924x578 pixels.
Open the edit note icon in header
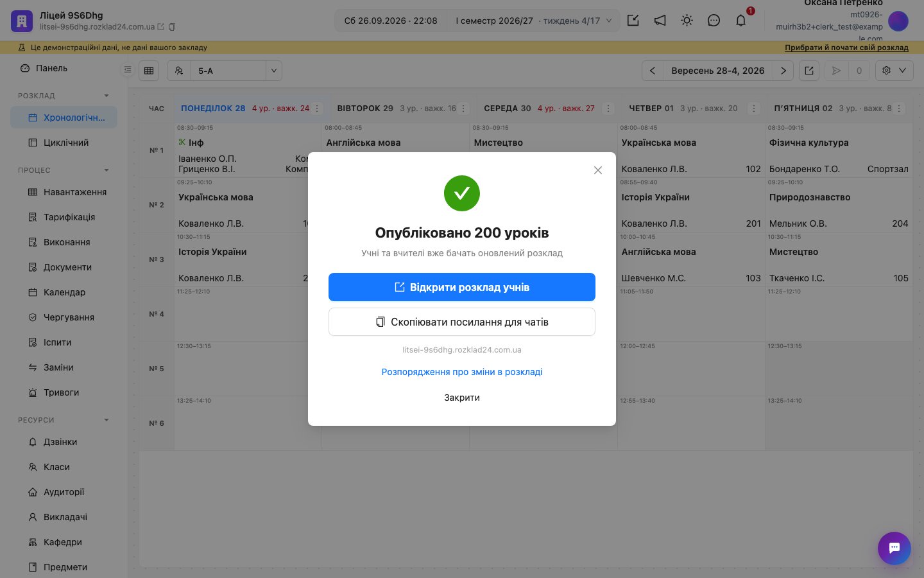pyautogui.click(x=633, y=21)
